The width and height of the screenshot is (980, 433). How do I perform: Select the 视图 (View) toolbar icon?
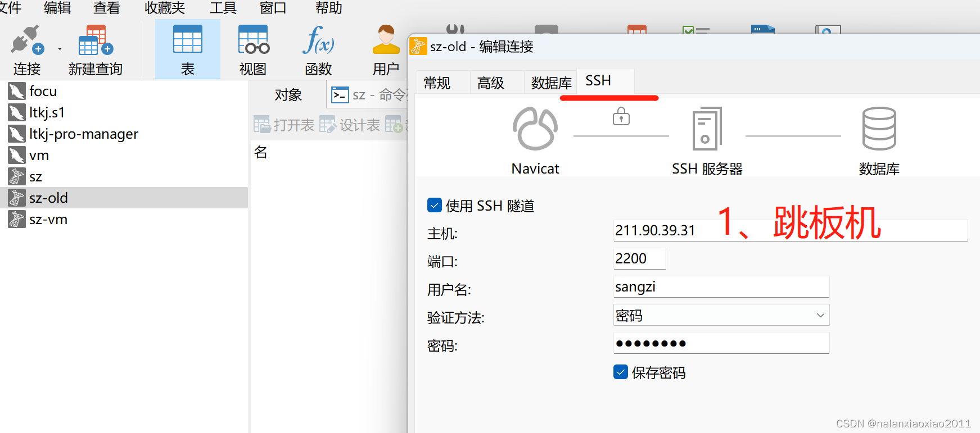tap(254, 39)
